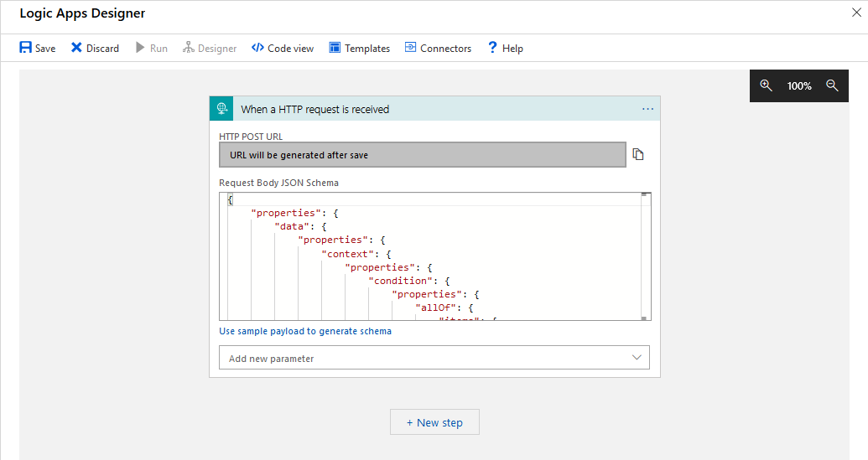
Task: Click the Save floppy disk icon
Action: click(25, 48)
